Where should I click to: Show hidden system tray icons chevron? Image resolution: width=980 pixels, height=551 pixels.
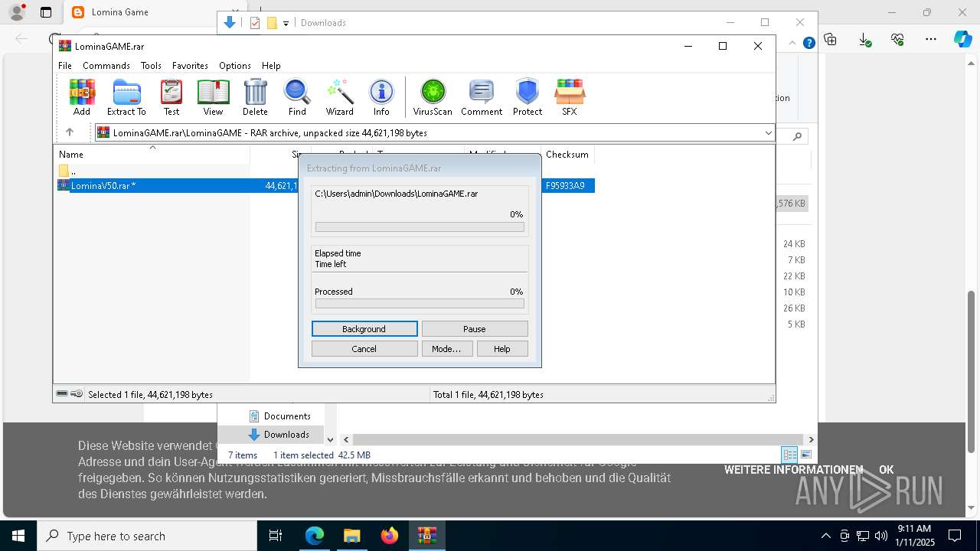point(825,536)
